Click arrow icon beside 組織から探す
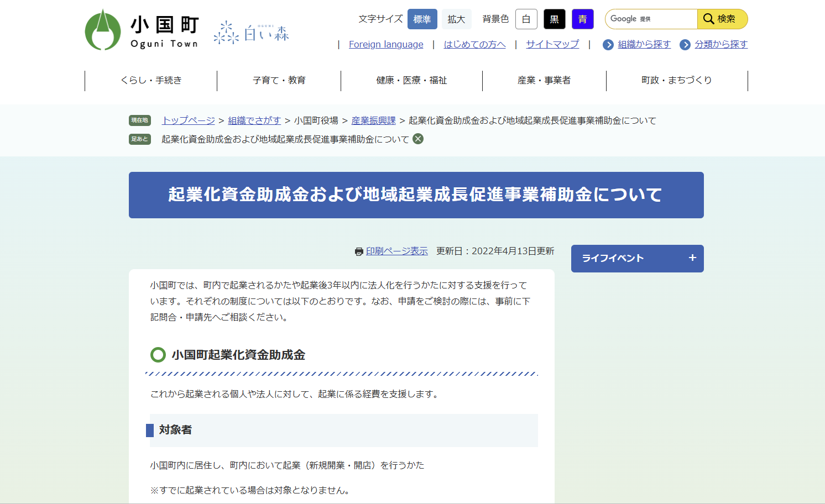825x504 pixels. (x=608, y=45)
